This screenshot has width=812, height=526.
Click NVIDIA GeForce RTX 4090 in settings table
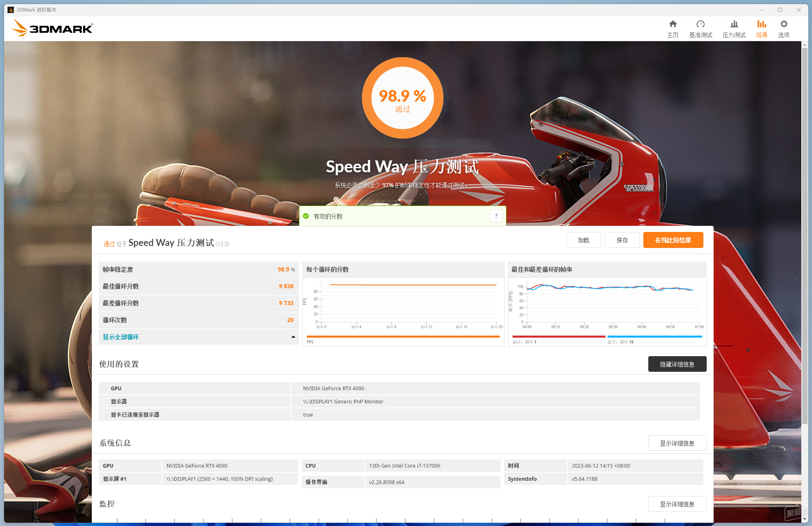point(334,388)
